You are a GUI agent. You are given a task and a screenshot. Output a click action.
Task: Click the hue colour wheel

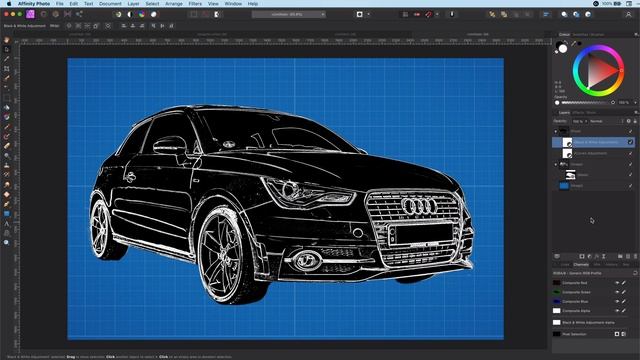point(598,71)
